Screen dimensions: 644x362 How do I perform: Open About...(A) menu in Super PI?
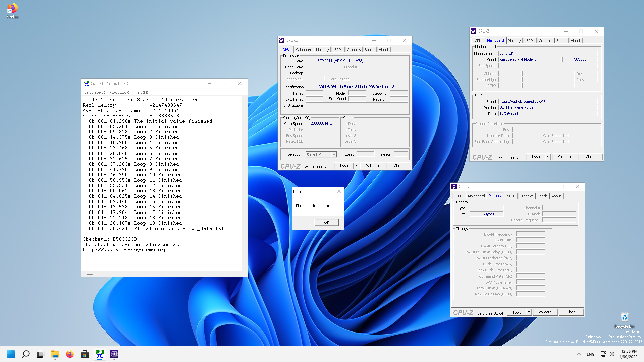pos(119,92)
